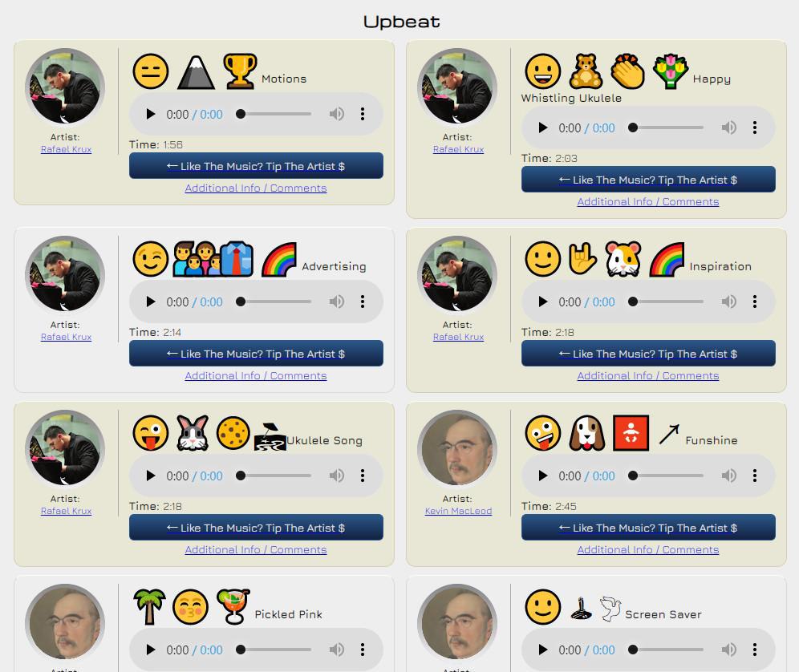Play the Happy Whistling Ukulele track
This screenshot has height=672, width=799.
pyautogui.click(x=542, y=128)
